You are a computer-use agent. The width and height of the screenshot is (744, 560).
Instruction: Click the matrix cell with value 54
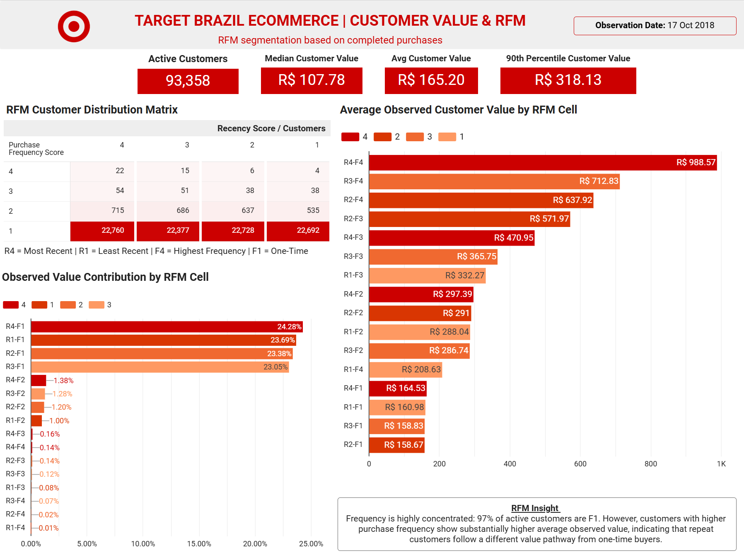pos(102,191)
